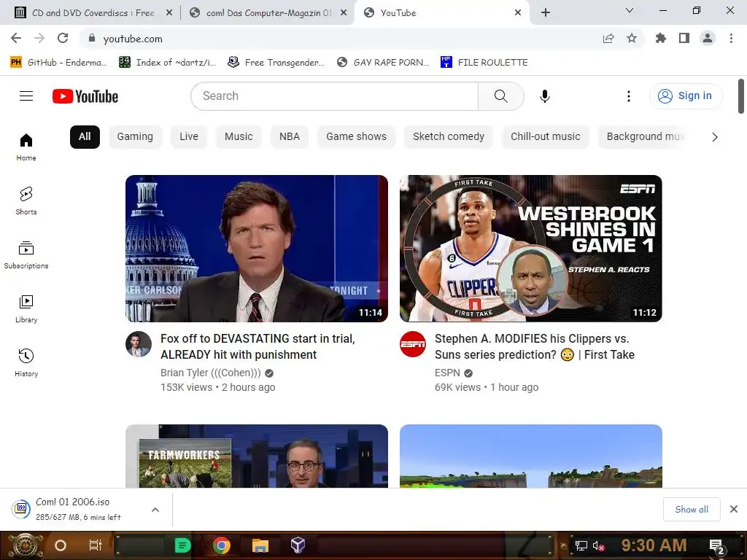The image size is (747, 560).
Task: Click muted volume tray icon
Action: (598, 545)
